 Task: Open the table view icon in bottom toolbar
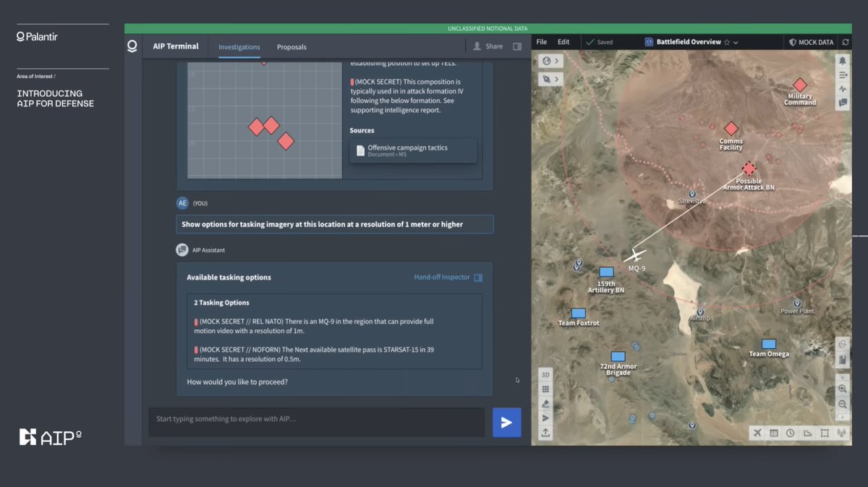click(774, 433)
